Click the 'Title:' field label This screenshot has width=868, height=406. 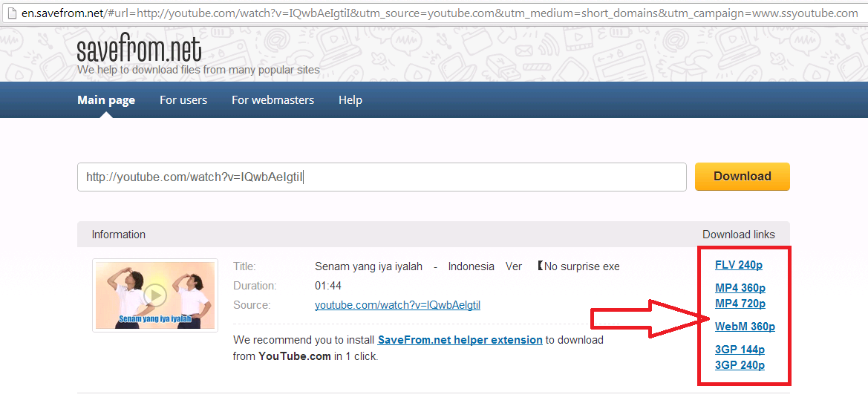(x=245, y=266)
